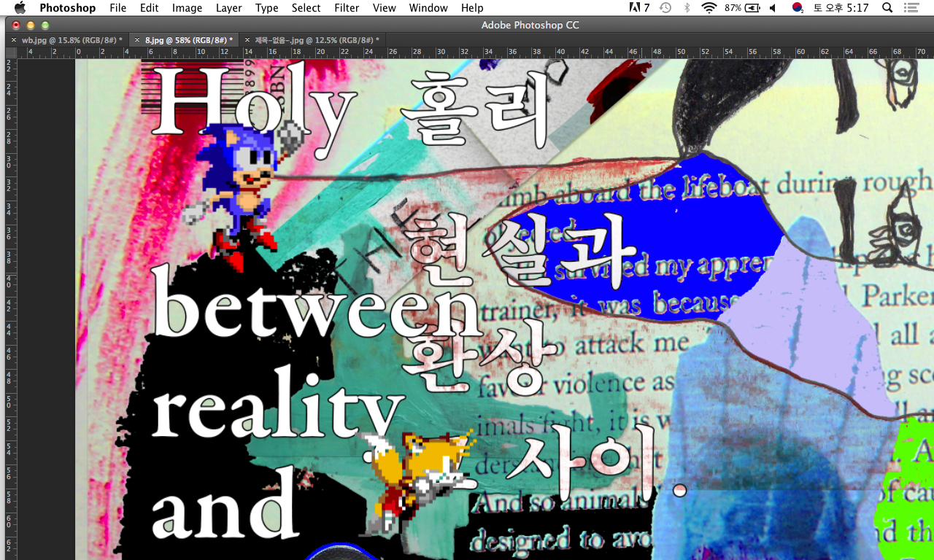Open the Type menu

pos(266,8)
